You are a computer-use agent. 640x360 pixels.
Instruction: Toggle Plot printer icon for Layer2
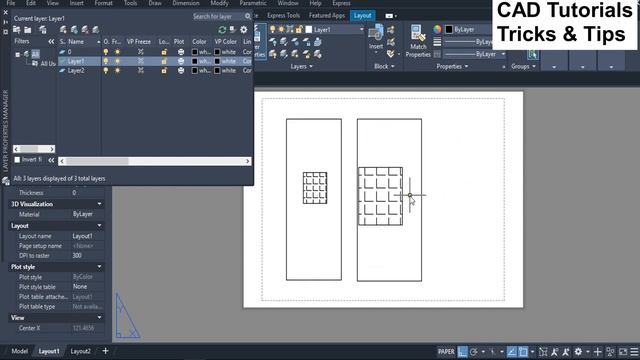pos(181,71)
